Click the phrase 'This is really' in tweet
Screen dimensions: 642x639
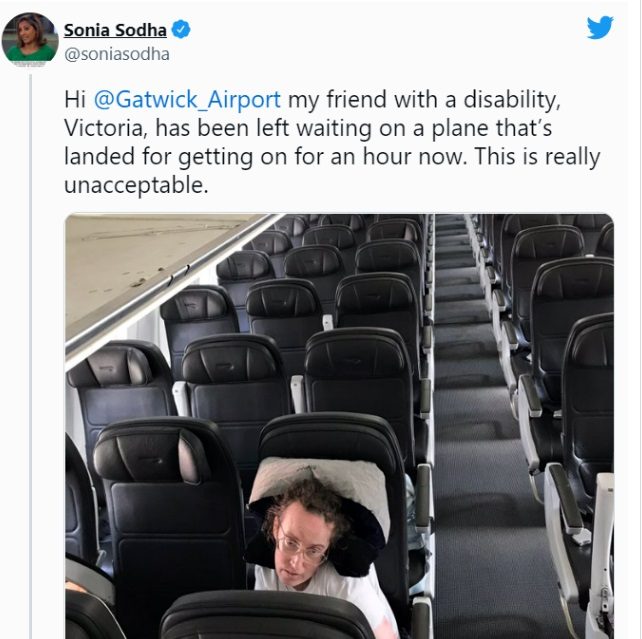(x=537, y=156)
